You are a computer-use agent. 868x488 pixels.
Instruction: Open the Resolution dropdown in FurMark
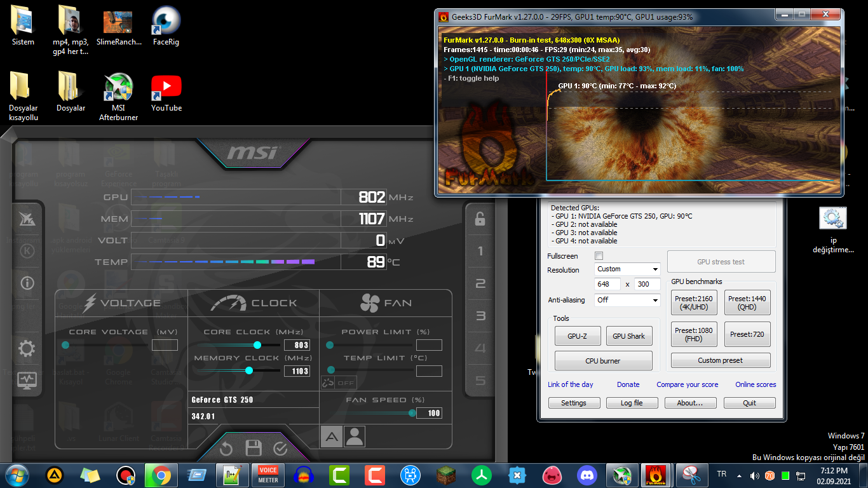pos(628,269)
